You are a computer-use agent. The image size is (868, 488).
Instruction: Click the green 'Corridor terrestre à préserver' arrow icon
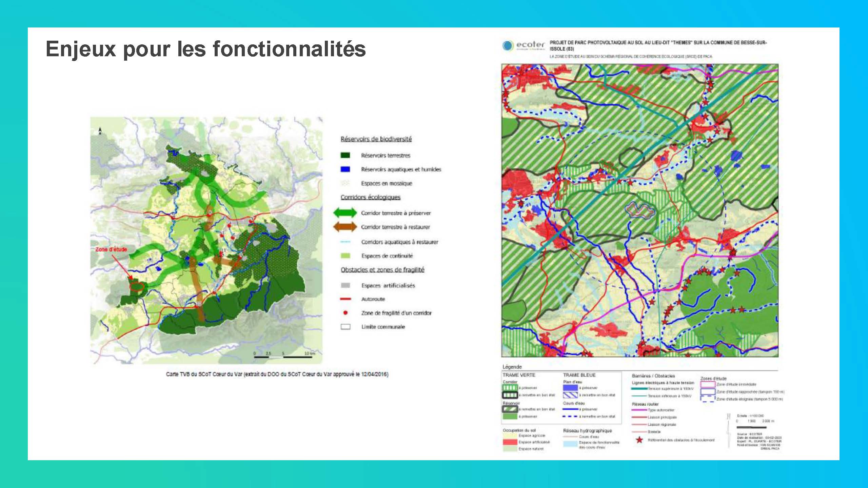345,213
